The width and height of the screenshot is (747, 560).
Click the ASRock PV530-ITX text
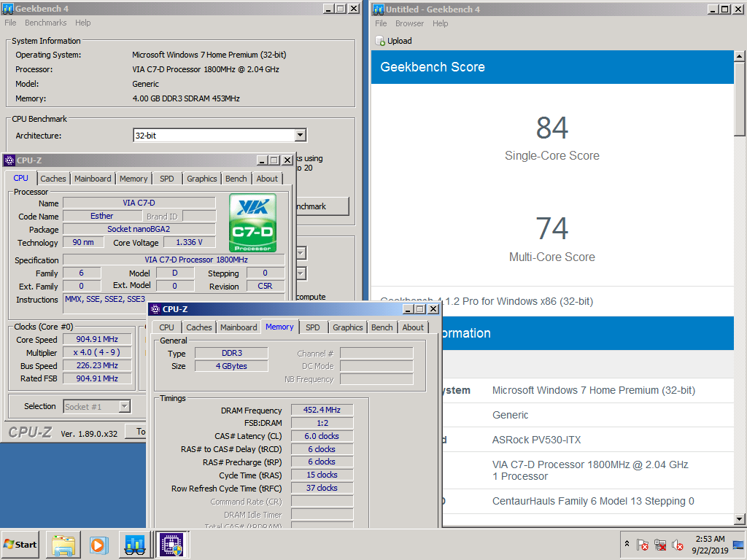[x=536, y=440]
